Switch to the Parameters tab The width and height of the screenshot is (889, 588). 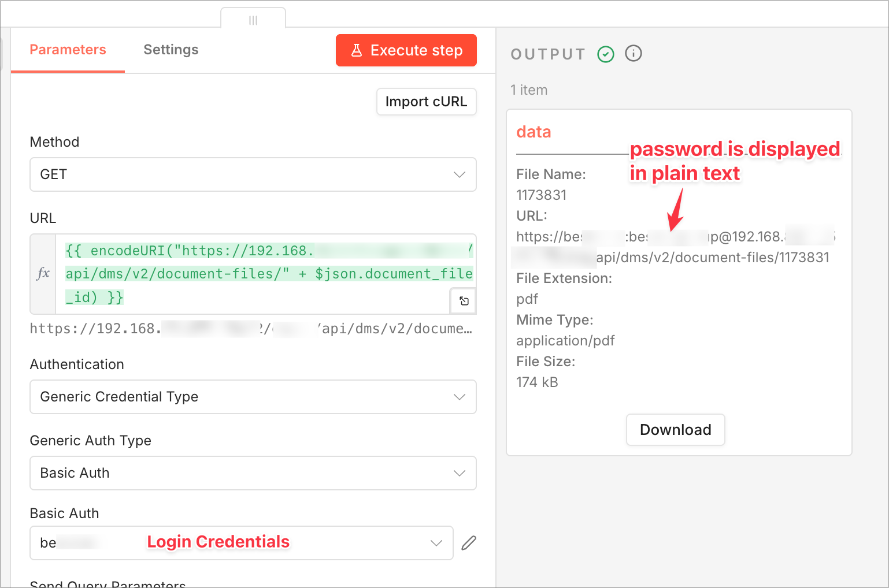click(x=68, y=50)
